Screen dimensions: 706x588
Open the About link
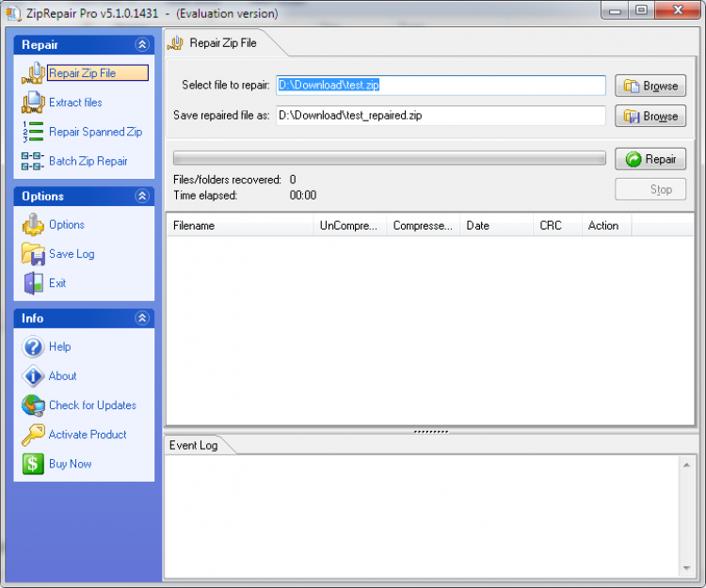click(x=62, y=375)
